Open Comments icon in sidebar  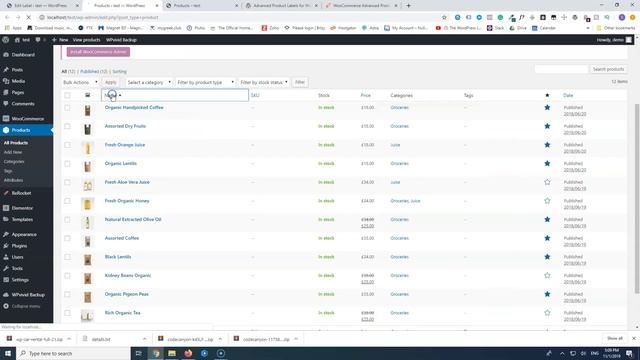tap(6, 104)
